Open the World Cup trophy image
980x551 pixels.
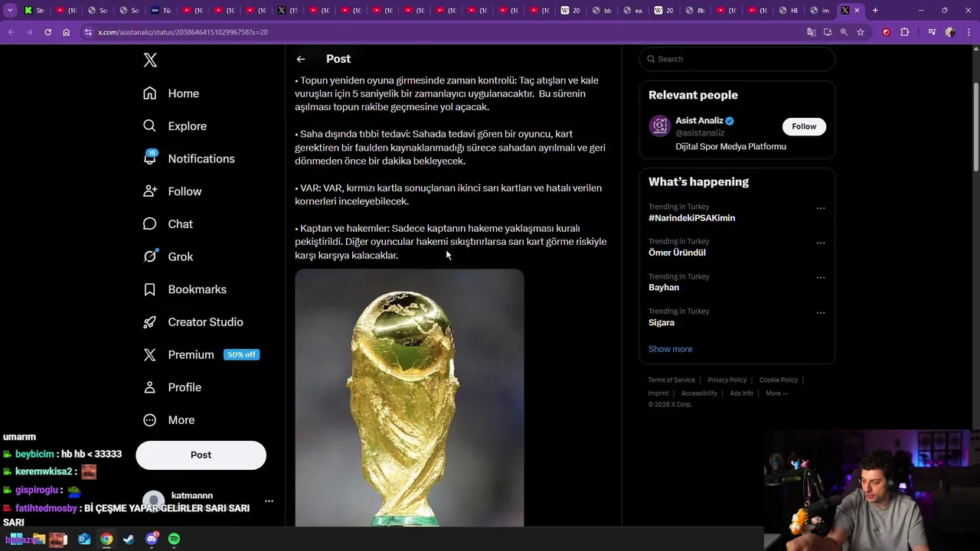pos(410,398)
